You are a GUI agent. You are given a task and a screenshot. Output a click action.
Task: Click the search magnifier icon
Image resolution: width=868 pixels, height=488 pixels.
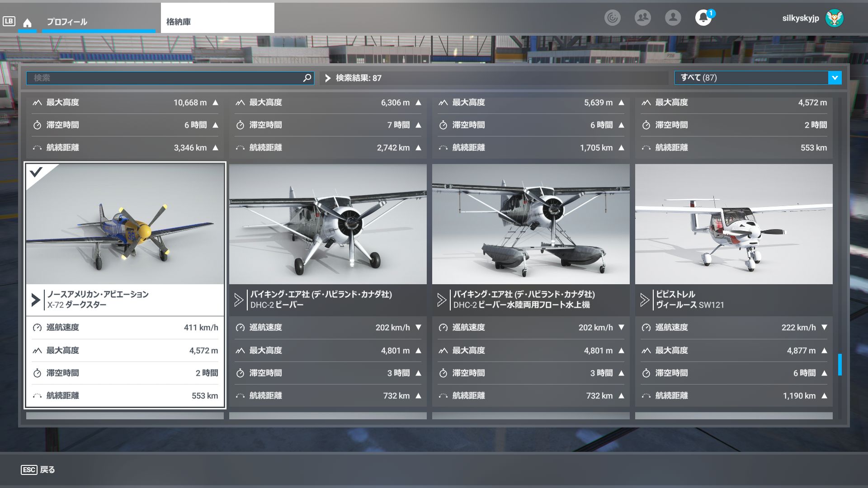pyautogui.click(x=307, y=78)
